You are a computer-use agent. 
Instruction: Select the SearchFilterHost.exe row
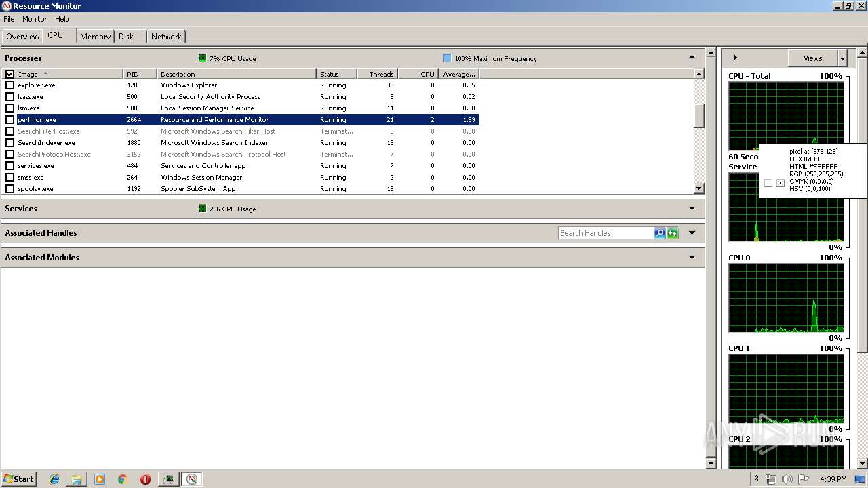click(x=240, y=131)
